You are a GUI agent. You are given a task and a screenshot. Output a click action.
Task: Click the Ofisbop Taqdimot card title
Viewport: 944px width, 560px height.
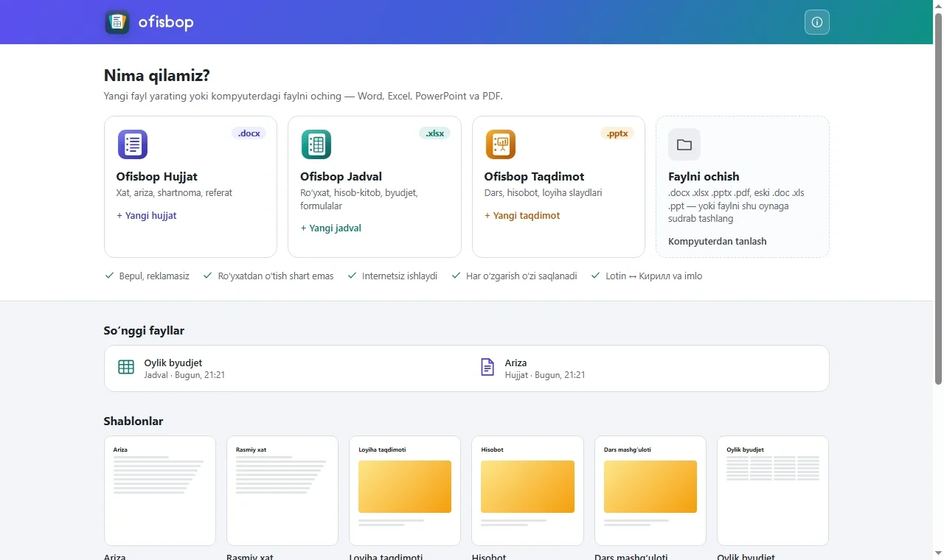tap(534, 177)
